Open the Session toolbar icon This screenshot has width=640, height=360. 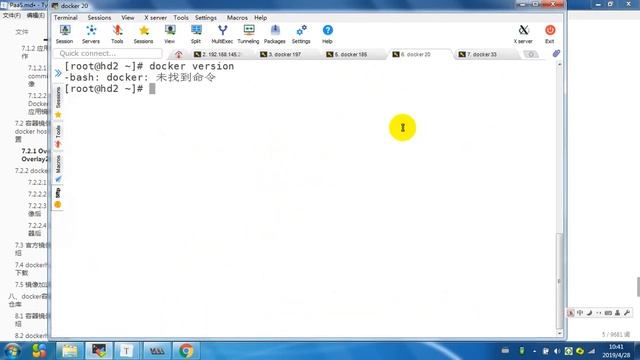click(64, 34)
